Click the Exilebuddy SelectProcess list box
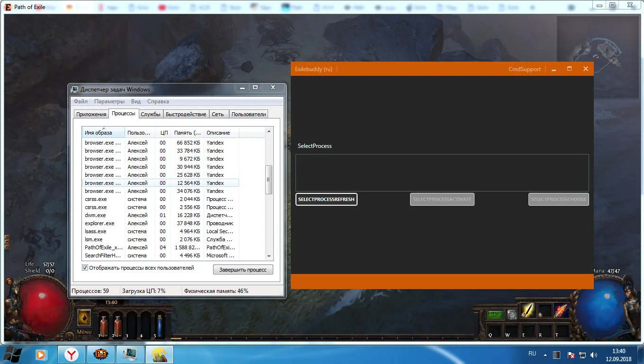 [442, 173]
